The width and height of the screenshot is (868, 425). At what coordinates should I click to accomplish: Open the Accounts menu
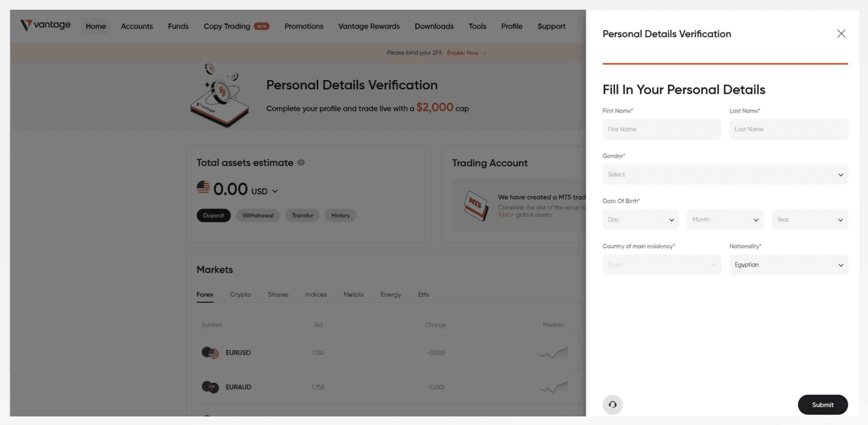(x=136, y=26)
